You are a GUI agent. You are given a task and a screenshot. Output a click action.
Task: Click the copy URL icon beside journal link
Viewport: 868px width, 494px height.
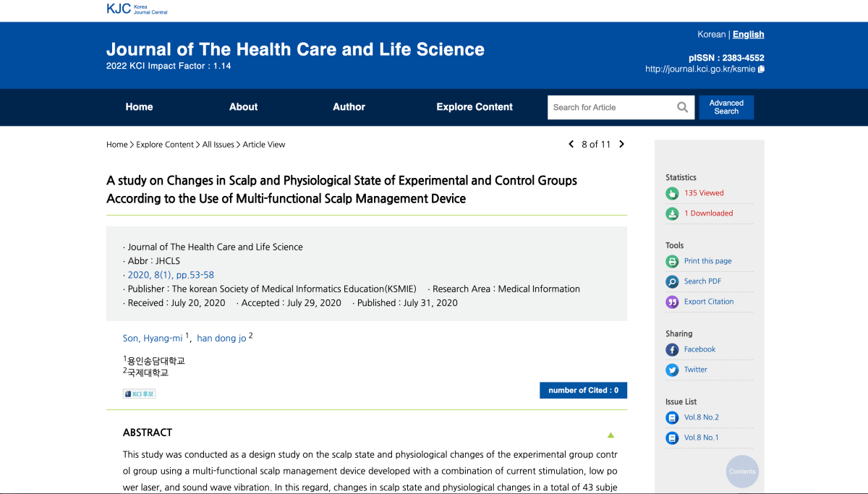(x=761, y=69)
